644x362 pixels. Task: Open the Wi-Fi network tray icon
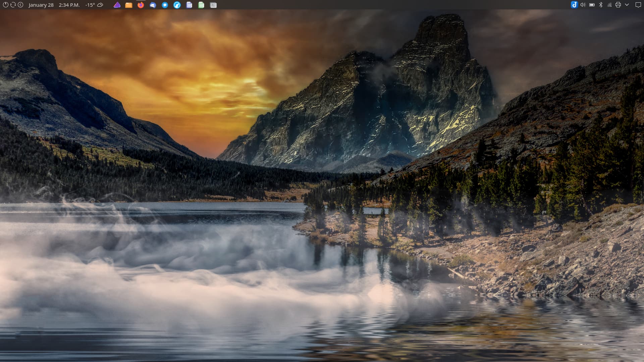609,5
